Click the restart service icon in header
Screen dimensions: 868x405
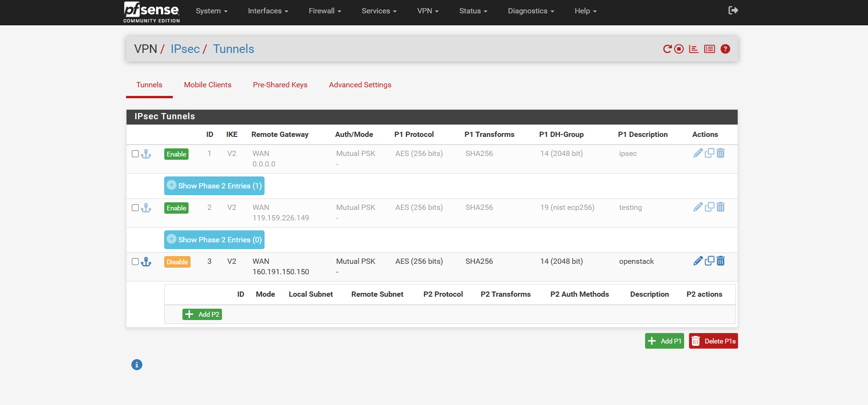[x=667, y=49]
